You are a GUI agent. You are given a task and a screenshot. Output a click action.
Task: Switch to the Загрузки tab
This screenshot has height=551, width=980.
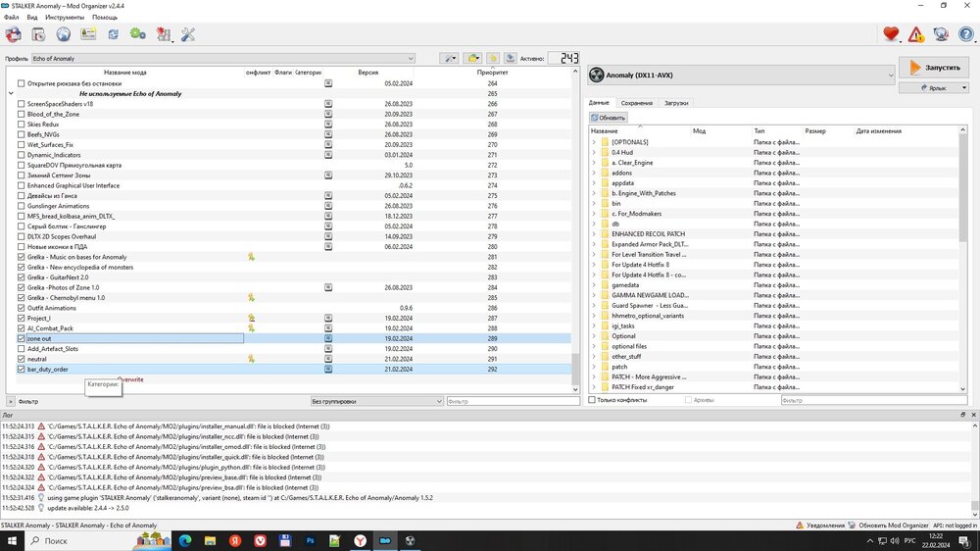pos(675,103)
